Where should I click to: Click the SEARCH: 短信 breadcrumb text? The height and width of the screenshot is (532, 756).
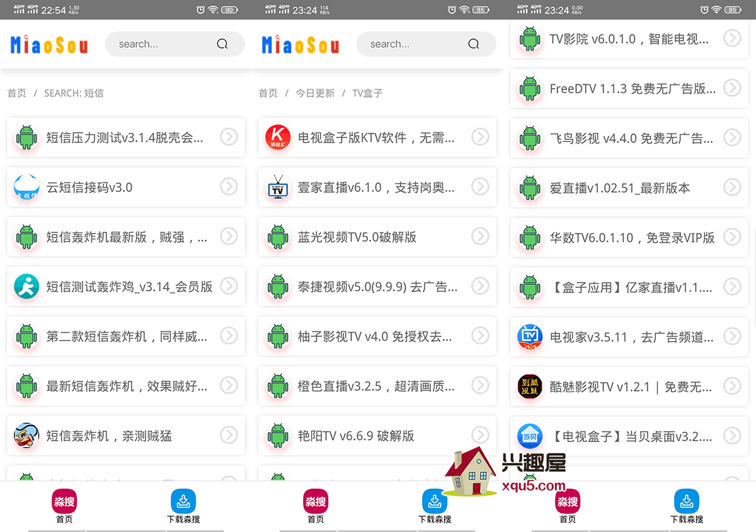tap(74, 93)
